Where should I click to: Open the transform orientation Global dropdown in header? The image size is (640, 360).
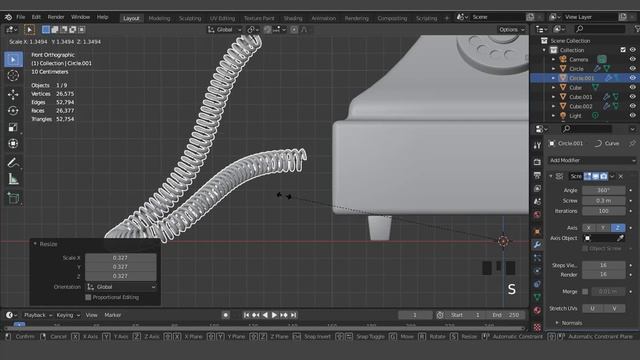[225, 30]
